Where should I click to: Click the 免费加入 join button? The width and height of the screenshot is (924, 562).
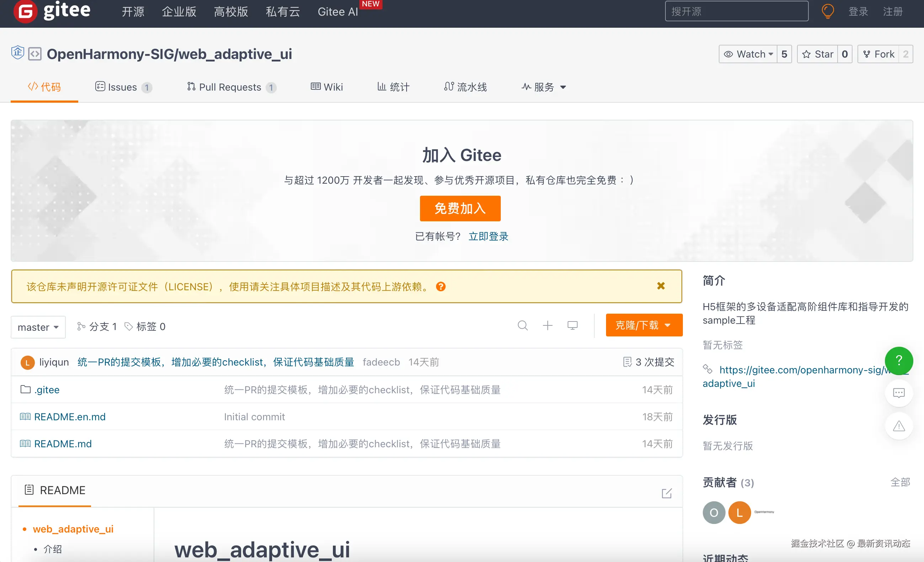tap(460, 208)
